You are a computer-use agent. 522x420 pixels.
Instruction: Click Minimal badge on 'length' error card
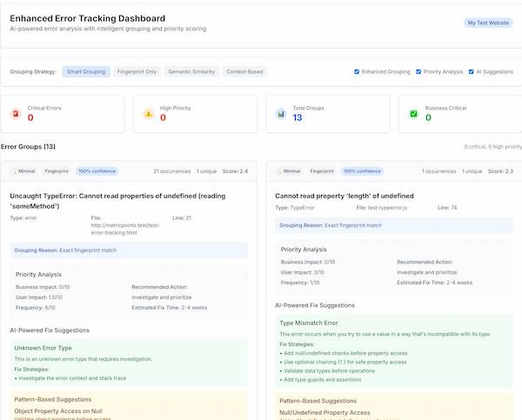coord(290,171)
